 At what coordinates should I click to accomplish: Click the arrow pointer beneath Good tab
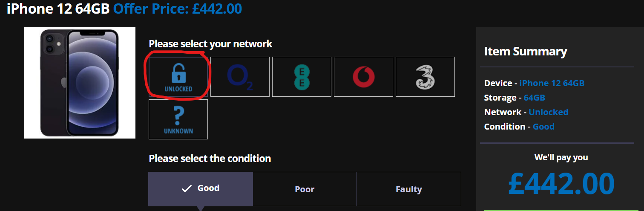(201, 208)
